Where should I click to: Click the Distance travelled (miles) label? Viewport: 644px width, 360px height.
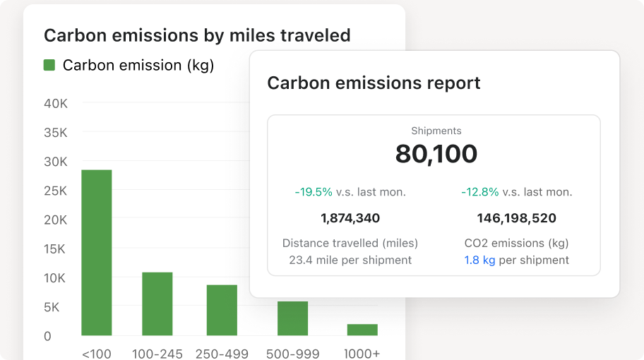[350, 243]
